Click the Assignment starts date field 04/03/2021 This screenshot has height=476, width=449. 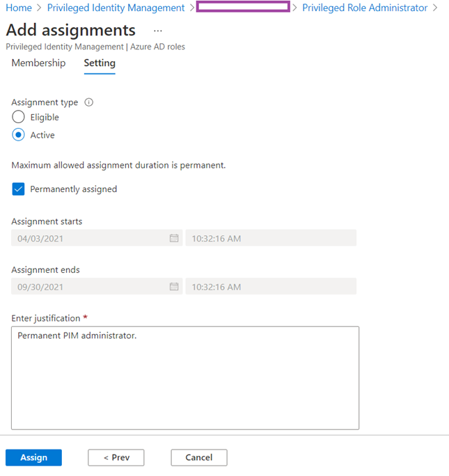pos(97,238)
